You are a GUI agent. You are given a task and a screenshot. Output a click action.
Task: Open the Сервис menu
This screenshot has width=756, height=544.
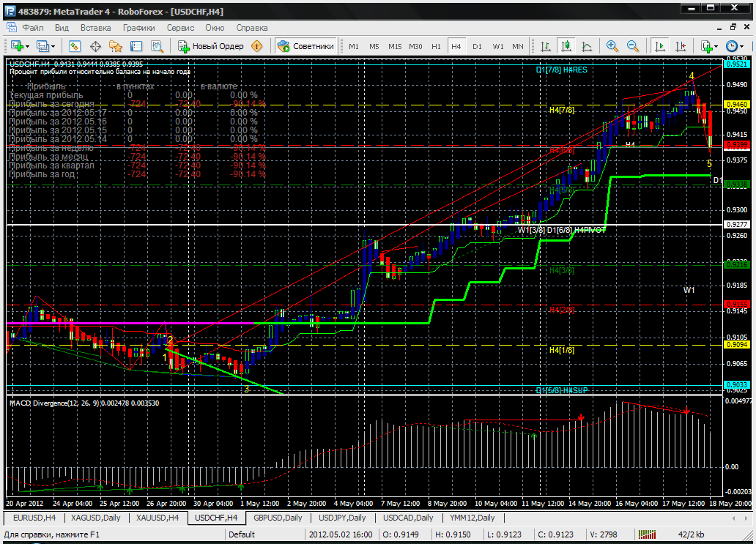click(x=180, y=28)
